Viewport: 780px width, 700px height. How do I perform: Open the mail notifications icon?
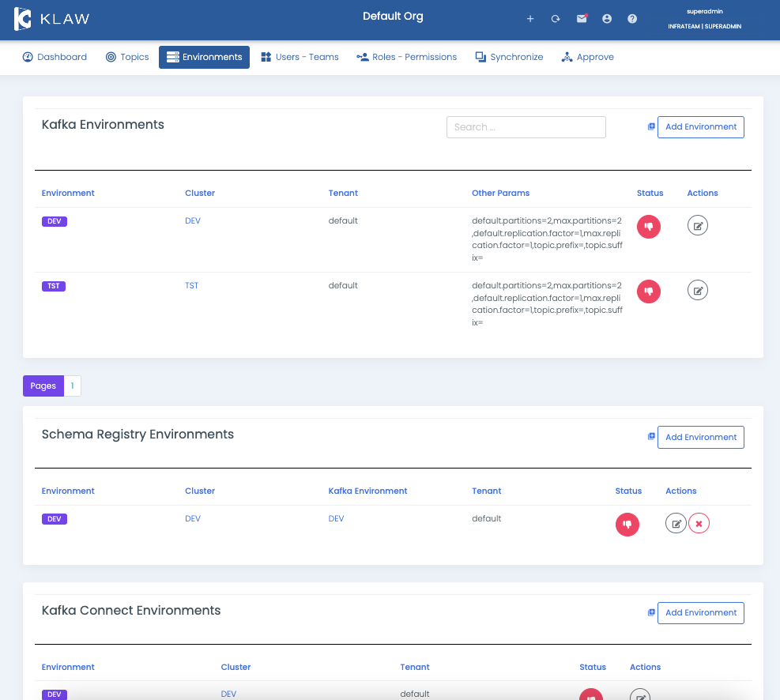pos(582,19)
